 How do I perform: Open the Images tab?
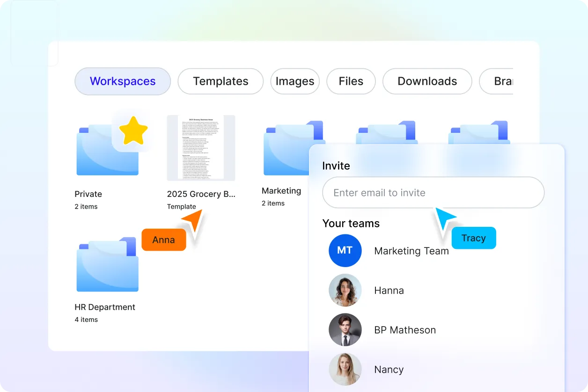pos(295,81)
